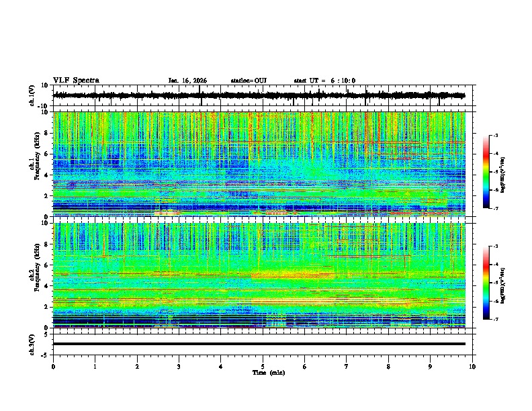Click the ch.1 frequency spectrogram panel

coord(259,164)
